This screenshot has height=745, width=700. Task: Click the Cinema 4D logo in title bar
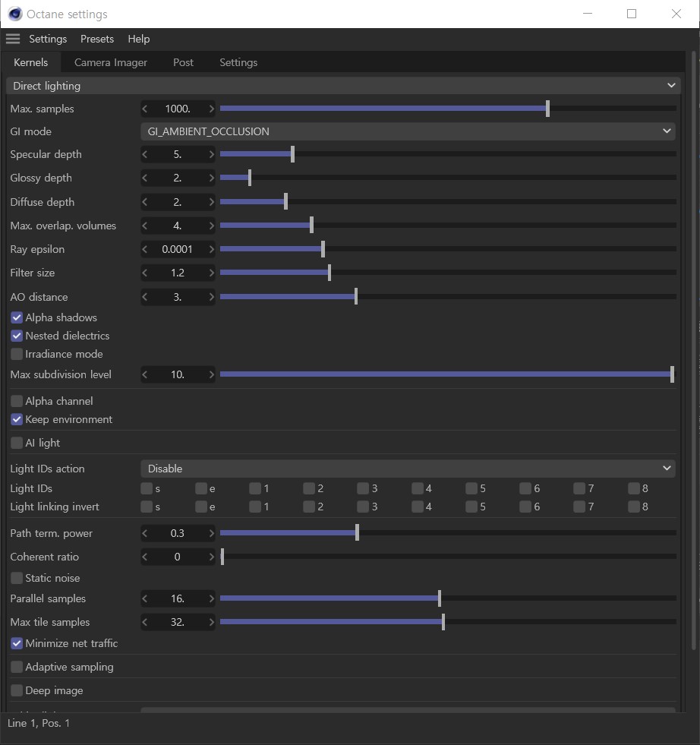[x=14, y=14]
